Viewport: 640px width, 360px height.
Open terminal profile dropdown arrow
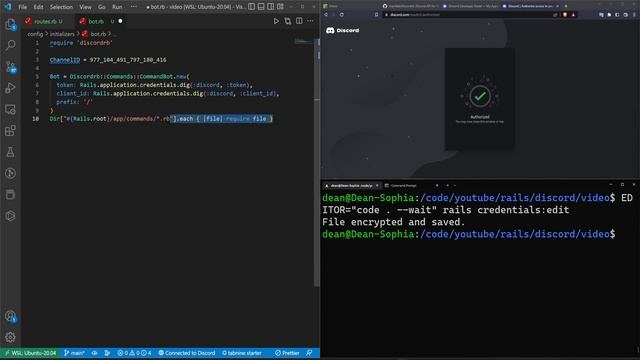(455, 185)
